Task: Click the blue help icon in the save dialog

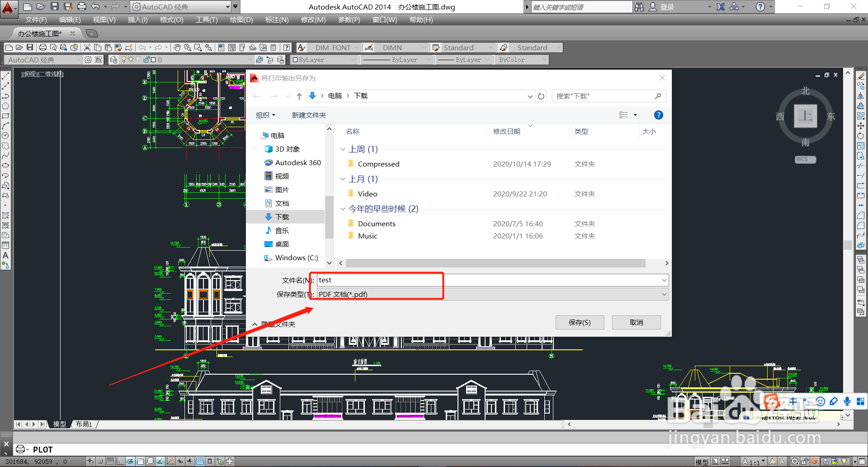Action: (x=659, y=115)
